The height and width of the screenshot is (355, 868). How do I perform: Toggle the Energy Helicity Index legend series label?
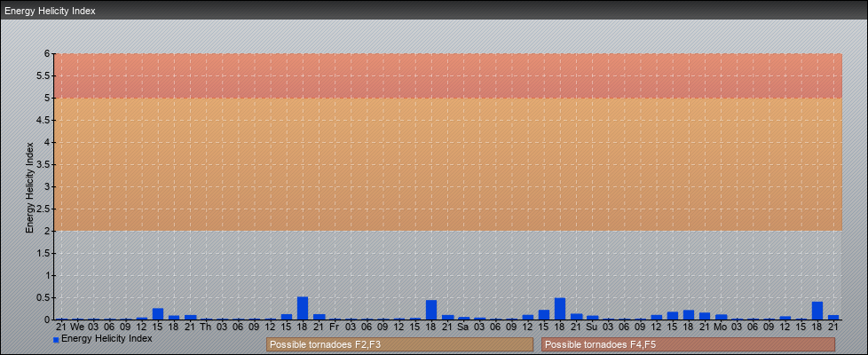107,338
